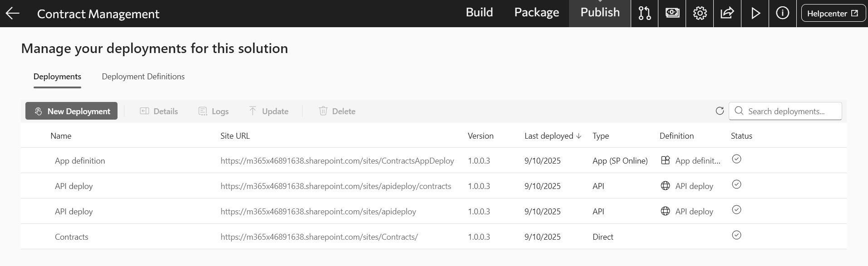Click the New Deployment button

click(72, 111)
